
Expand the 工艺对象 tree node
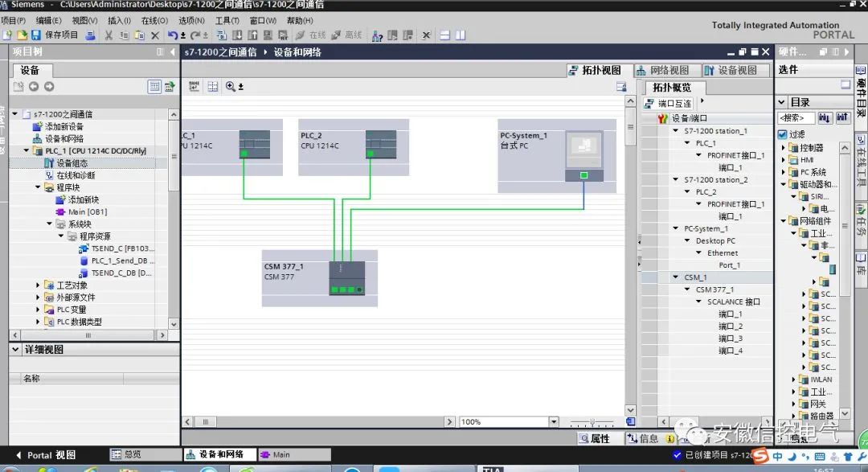[39, 285]
